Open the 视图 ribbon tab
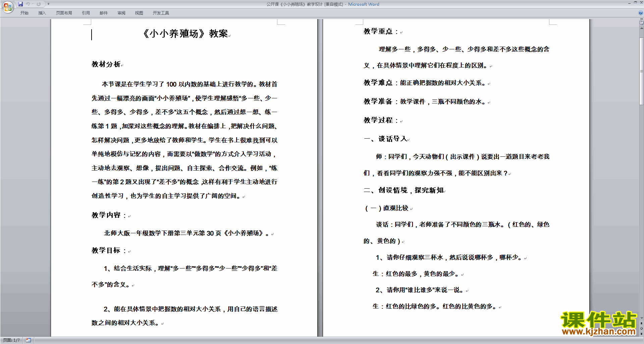Viewport: 644px width, 344px height. pyautogui.click(x=139, y=13)
